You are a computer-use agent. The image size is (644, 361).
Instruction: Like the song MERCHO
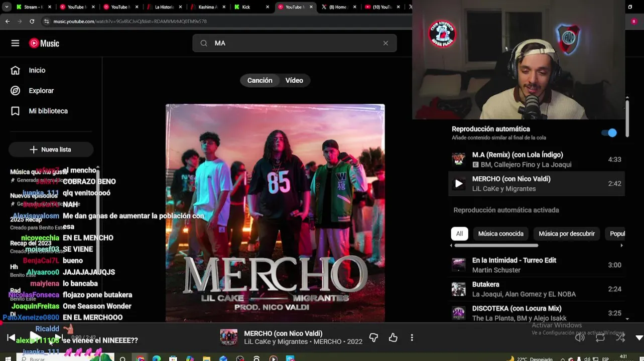click(x=393, y=338)
